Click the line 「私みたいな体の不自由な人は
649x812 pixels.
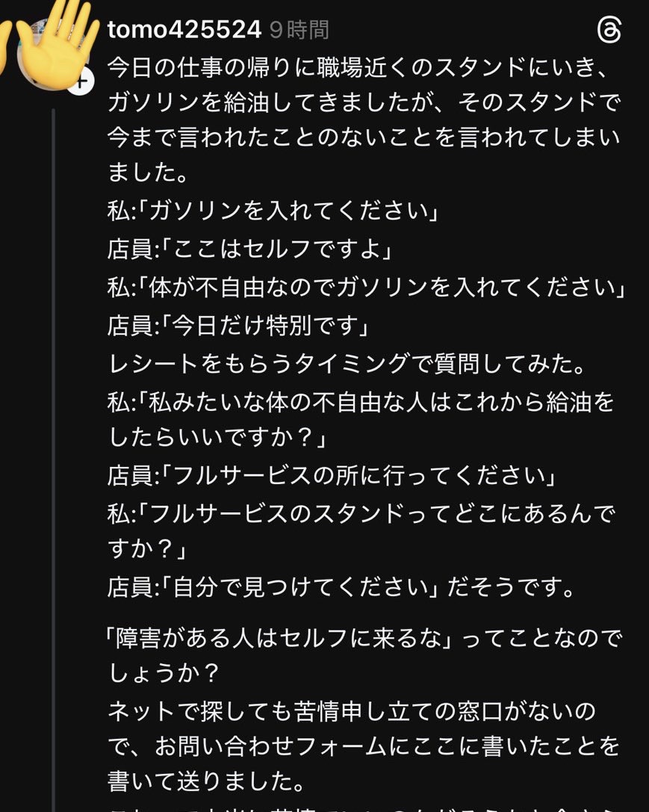point(361,402)
